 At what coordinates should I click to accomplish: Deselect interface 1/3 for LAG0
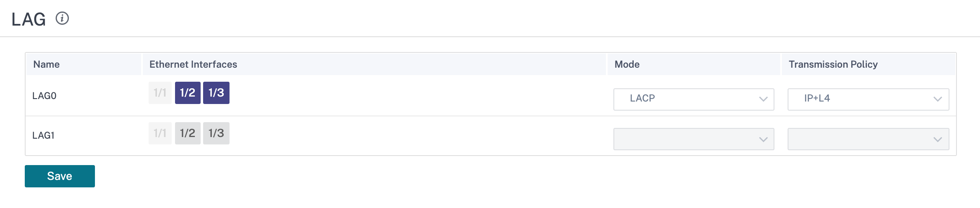(x=216, y=93)
